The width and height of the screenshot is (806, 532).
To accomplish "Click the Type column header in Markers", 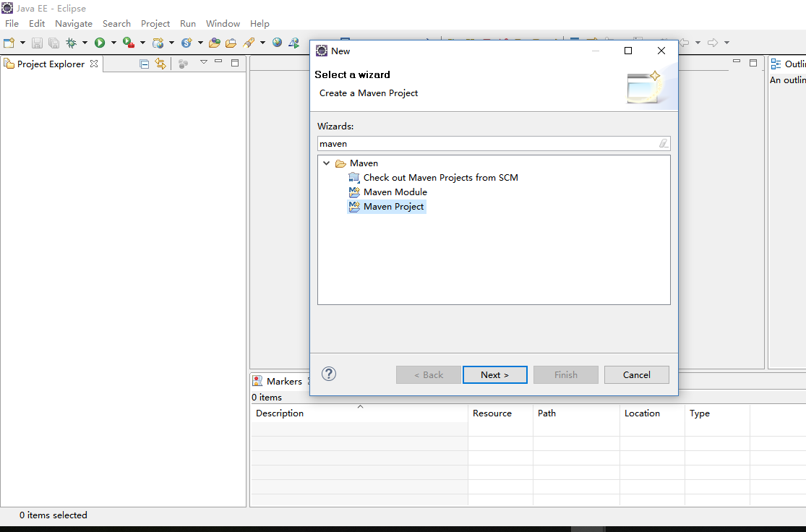I will pyautogui.click(x=717, y=413).
